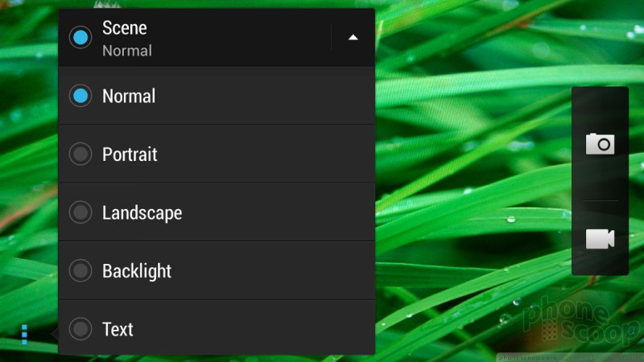This screenshot has width=644, height=362.
Task: Select the Backlight radio button
Action: pos(80,271)
